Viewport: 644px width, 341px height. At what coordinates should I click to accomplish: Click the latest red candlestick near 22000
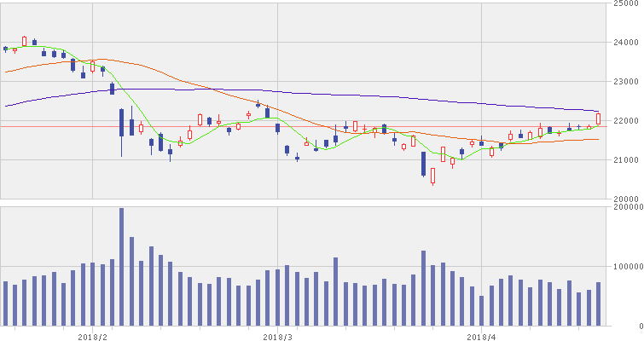tap(599, 118)
